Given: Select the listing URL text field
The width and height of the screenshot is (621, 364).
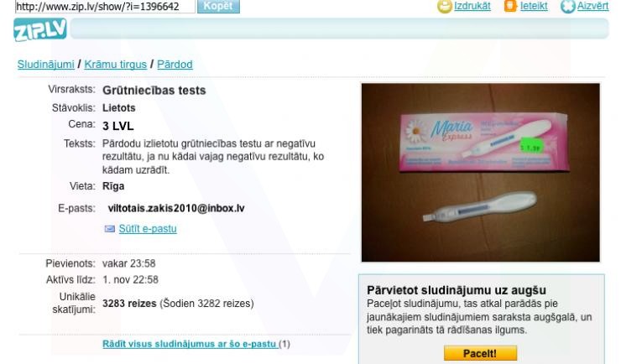Looking at the screenshot, I should click(x=105, y=7).
